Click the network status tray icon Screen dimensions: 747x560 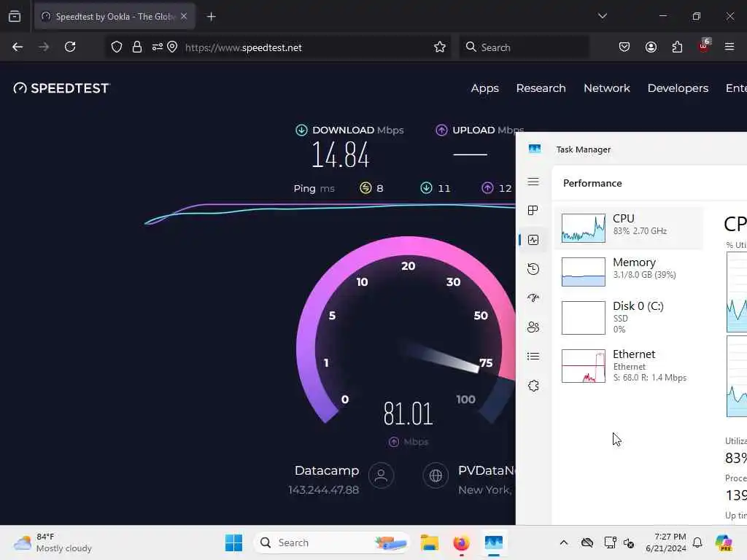pyautogui.click(x=610, y=542)
